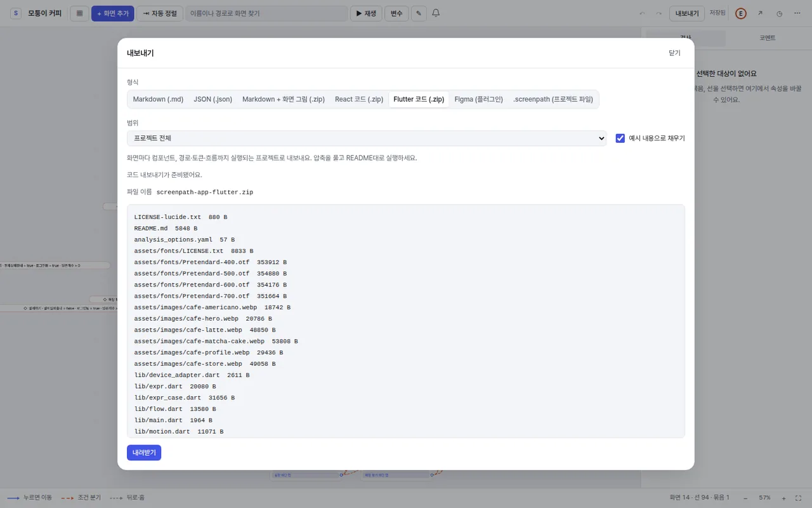
Task: Close the dialog with 닫기
Action: [674, 53]
